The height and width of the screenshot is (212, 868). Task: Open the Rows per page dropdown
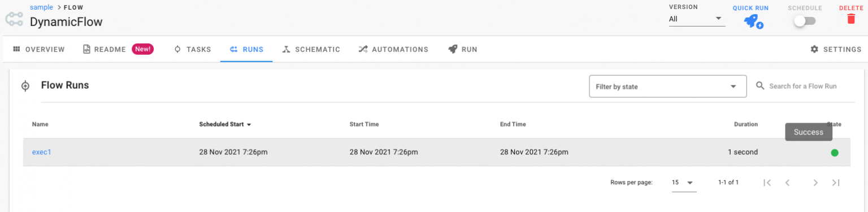tap(684, 183)
